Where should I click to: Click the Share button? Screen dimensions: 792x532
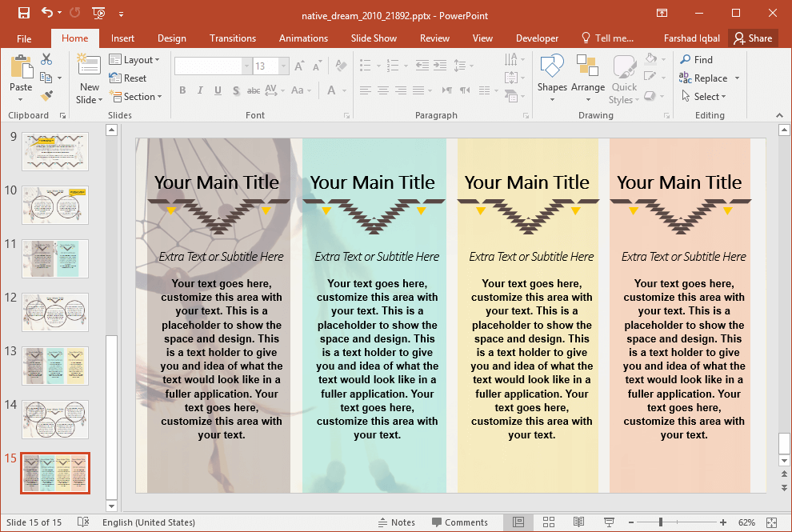(753, 38)
